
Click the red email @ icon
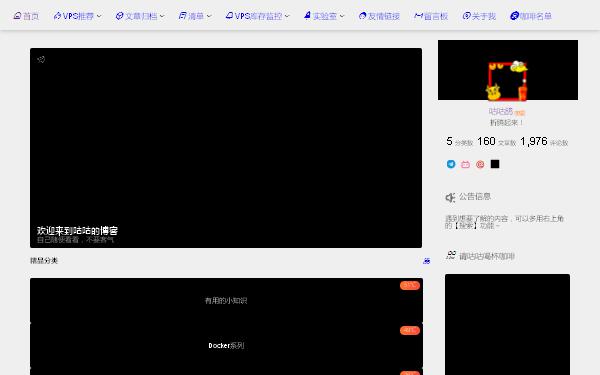click(480, 165)
